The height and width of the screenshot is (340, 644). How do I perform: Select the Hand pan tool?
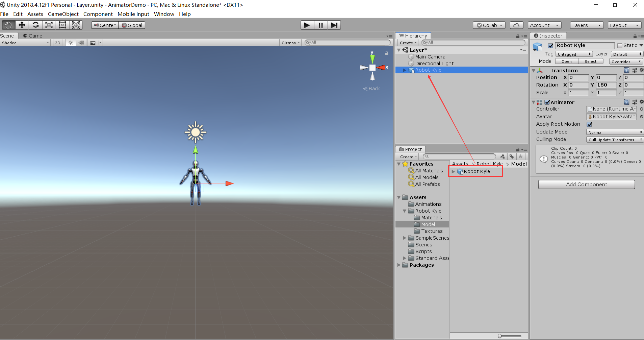8,25
